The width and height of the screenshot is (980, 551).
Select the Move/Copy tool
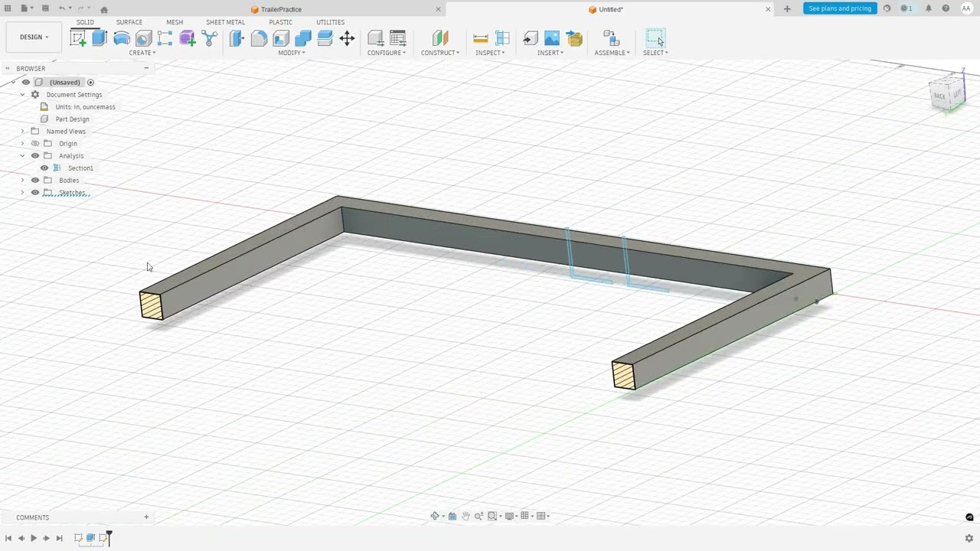pyautogui.click(x=347, y=38)
